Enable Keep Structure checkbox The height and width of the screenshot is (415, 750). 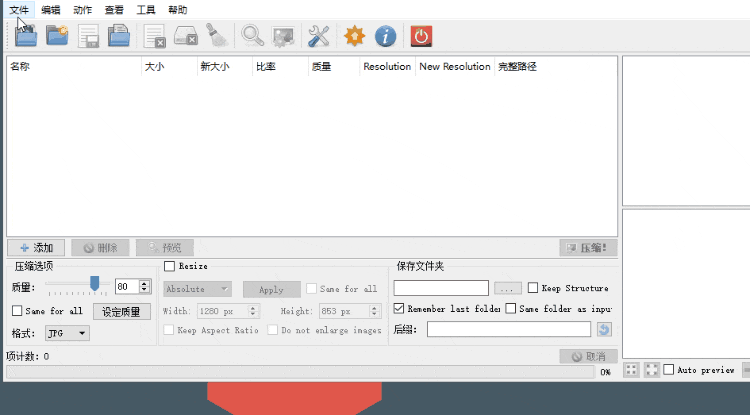pos(533,288)
